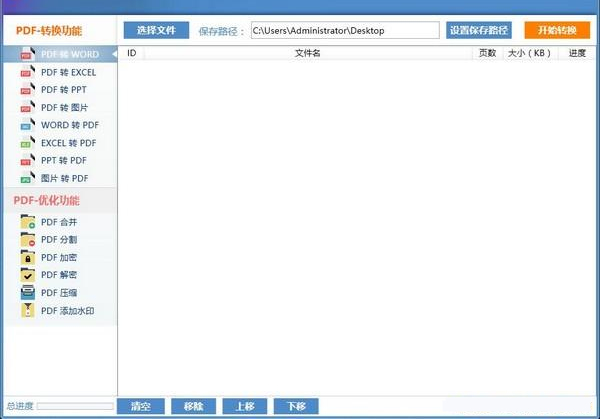Click the 移除 button

(x=194, y=406)
